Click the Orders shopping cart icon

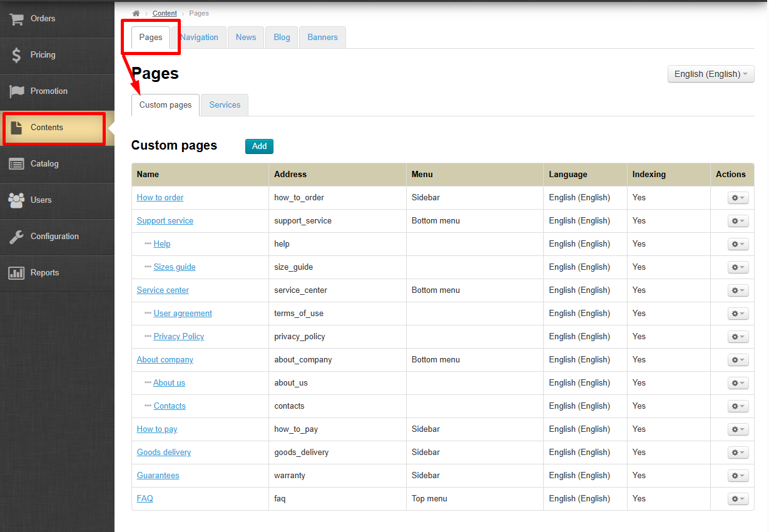coord(16,19)
